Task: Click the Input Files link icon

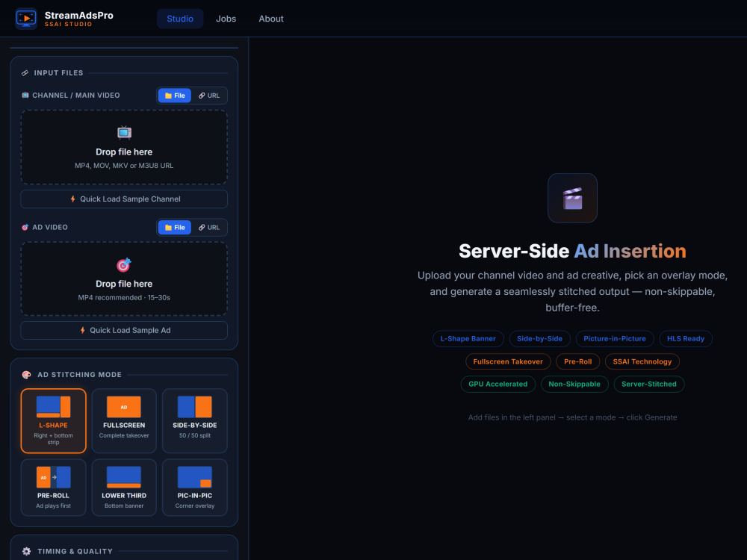Action: [x=25, y=73]
